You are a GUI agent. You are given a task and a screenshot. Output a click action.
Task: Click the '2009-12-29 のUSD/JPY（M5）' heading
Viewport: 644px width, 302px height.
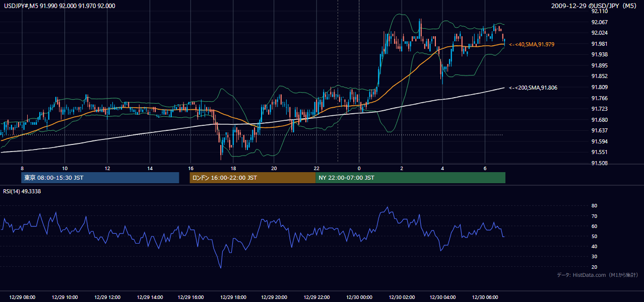pyautogui.click(x=594, y=6)
